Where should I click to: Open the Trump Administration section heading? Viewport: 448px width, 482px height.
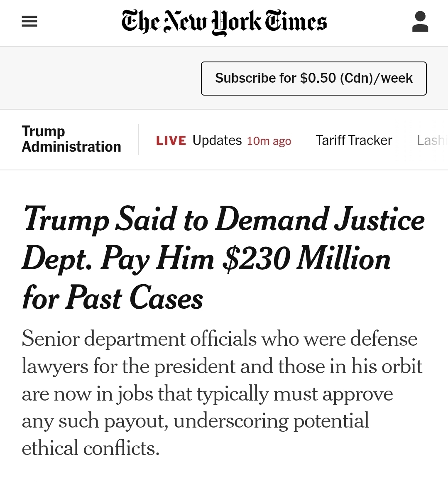pos(71,139)
